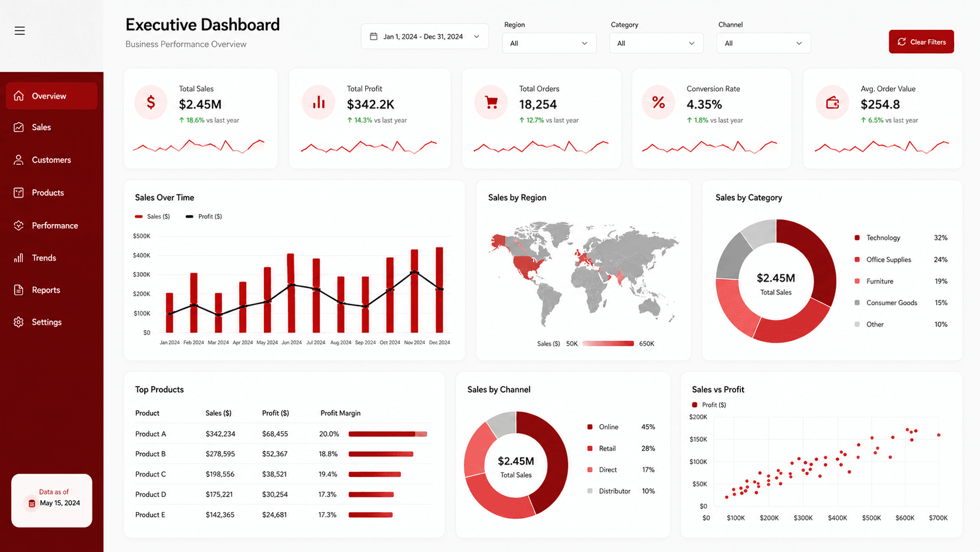Toggle Furniture legend entry
The image size is (980, 552).
pos(874,281)
